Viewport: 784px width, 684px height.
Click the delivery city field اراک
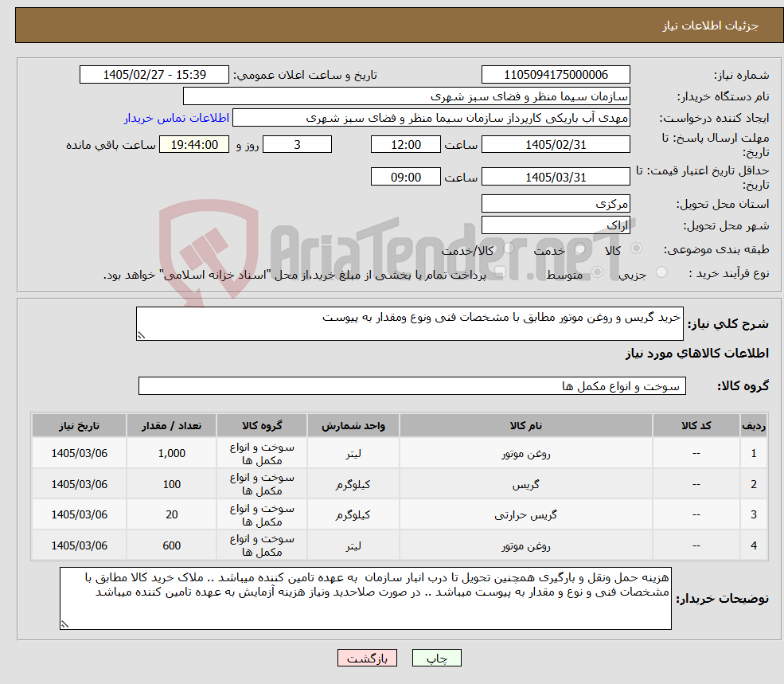tap(556, 225)
